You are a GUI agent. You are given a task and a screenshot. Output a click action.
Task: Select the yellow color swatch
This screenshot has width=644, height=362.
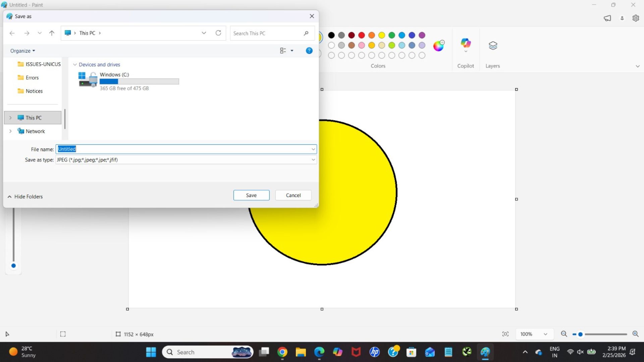tap(381, 35)
